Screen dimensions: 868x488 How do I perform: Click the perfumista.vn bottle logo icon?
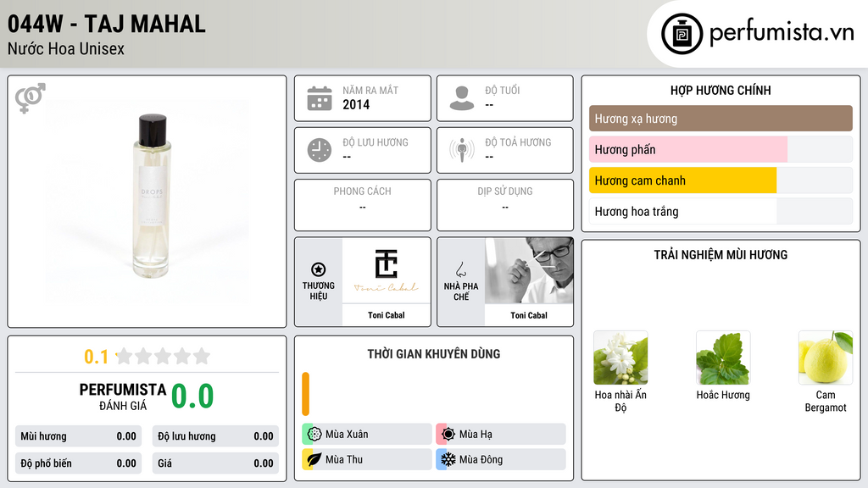click(x=682, y=34)
